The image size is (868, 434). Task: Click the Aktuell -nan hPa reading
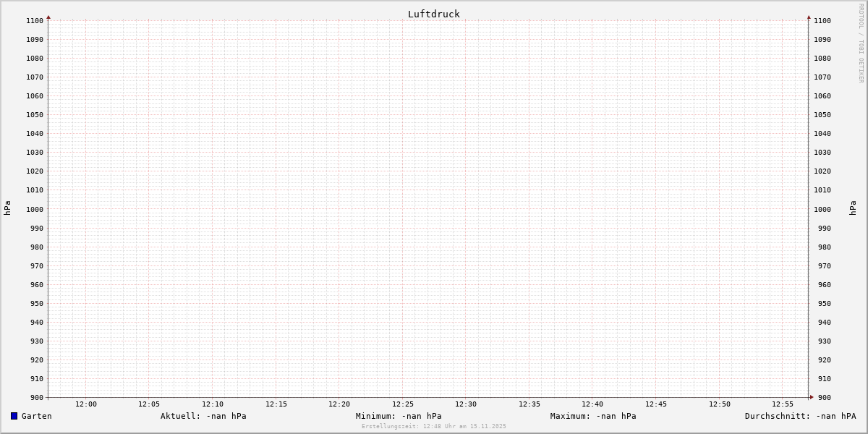point(203,416)
